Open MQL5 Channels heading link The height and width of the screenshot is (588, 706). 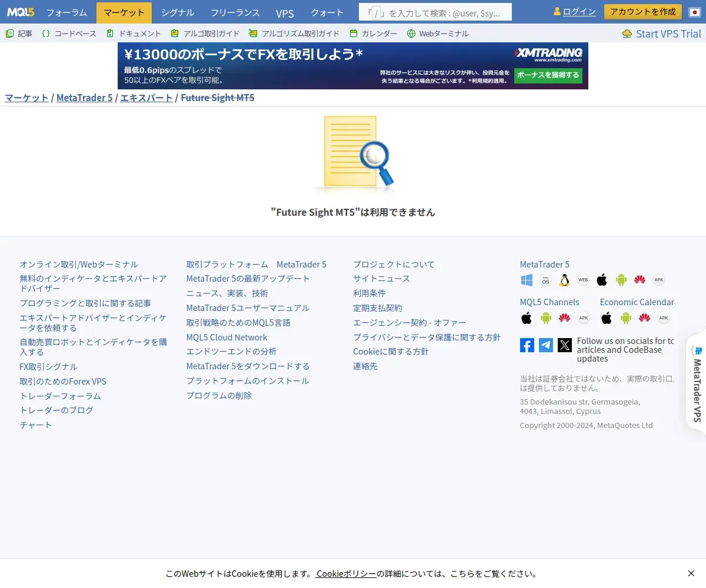tap(550, 302)
